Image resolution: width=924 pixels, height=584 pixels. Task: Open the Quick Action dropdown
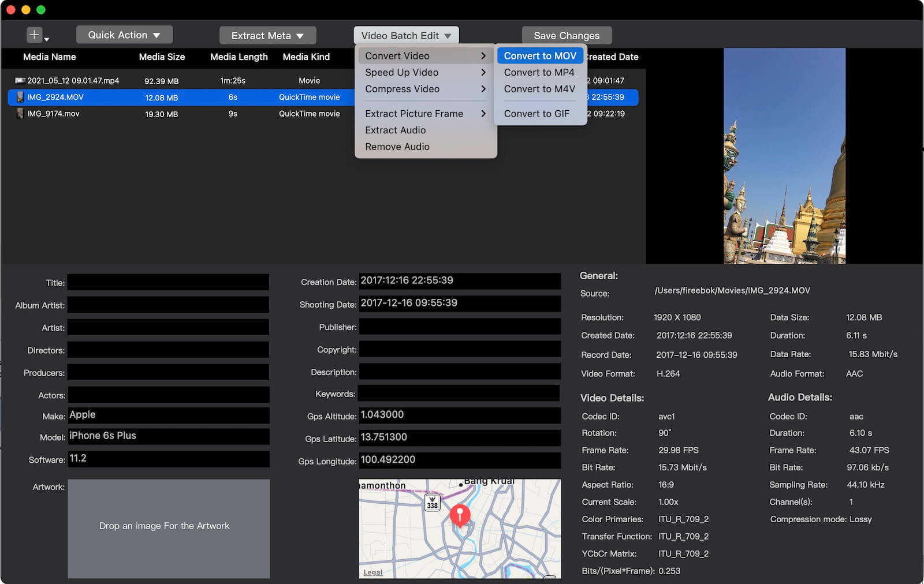[124, 35]
